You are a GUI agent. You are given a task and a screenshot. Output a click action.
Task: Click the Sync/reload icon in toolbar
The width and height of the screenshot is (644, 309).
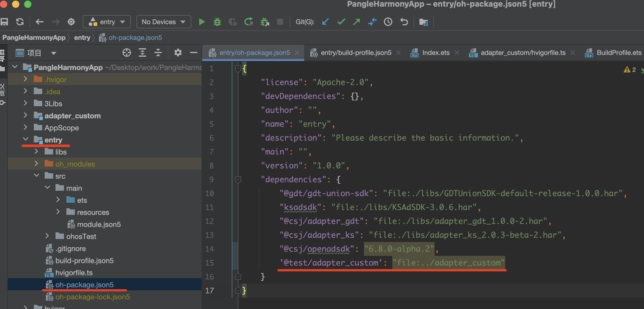click(x=20, y=22)
